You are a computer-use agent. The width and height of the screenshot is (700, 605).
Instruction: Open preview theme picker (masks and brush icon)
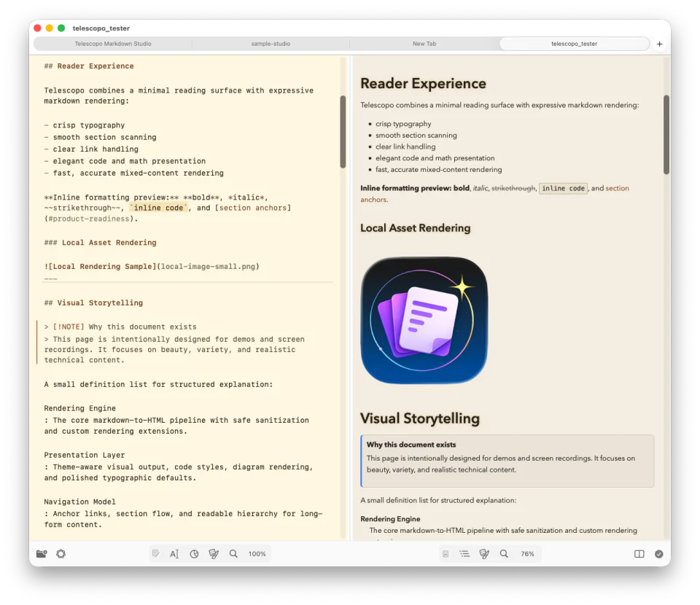484,554
